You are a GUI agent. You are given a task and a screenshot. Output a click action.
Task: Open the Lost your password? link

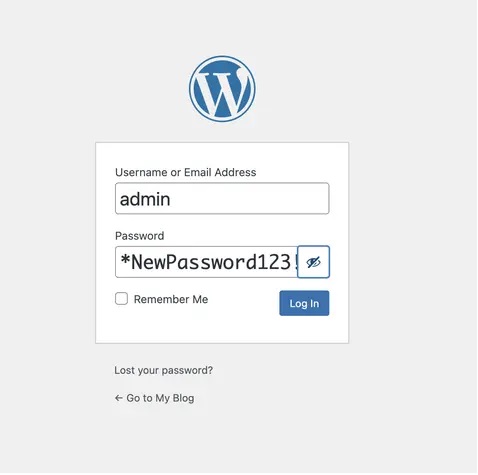163,370
